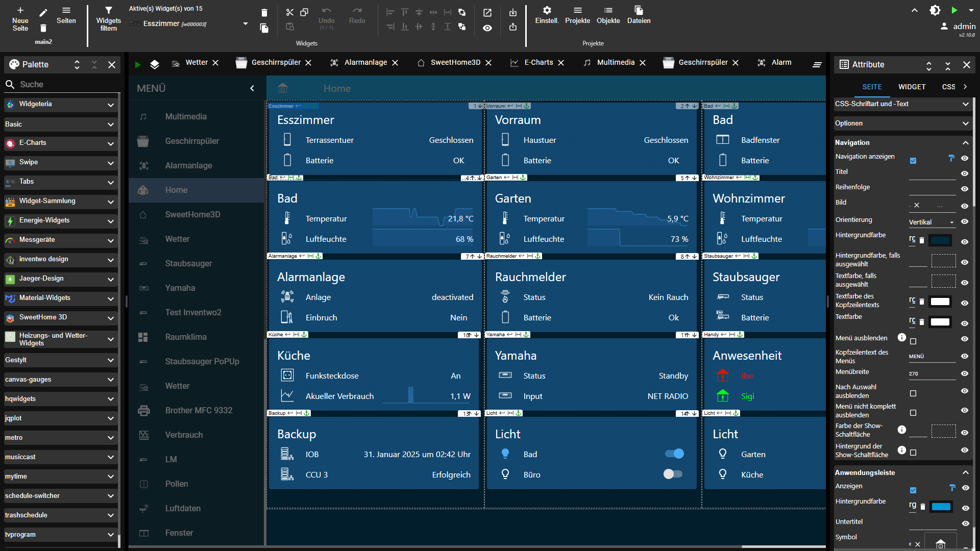Select Multimedia in the menu

pos(197,116)
